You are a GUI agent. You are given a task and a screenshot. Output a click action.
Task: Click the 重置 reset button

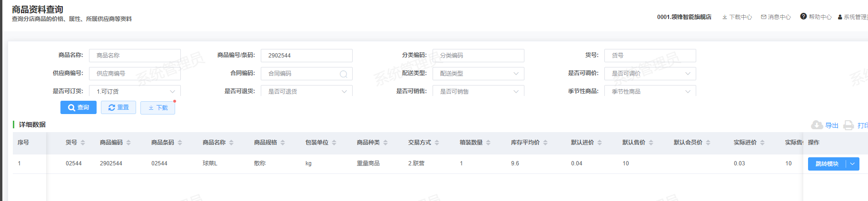[x=118, y=107]
